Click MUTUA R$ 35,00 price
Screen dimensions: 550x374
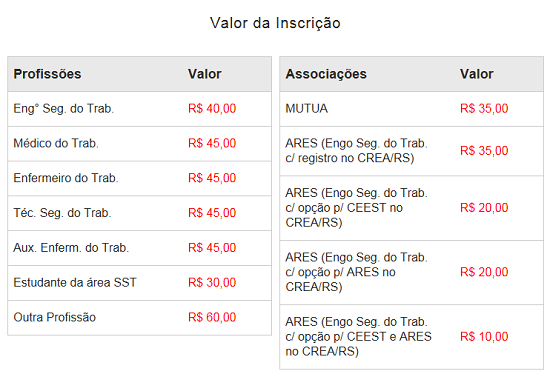coord(484,108)
